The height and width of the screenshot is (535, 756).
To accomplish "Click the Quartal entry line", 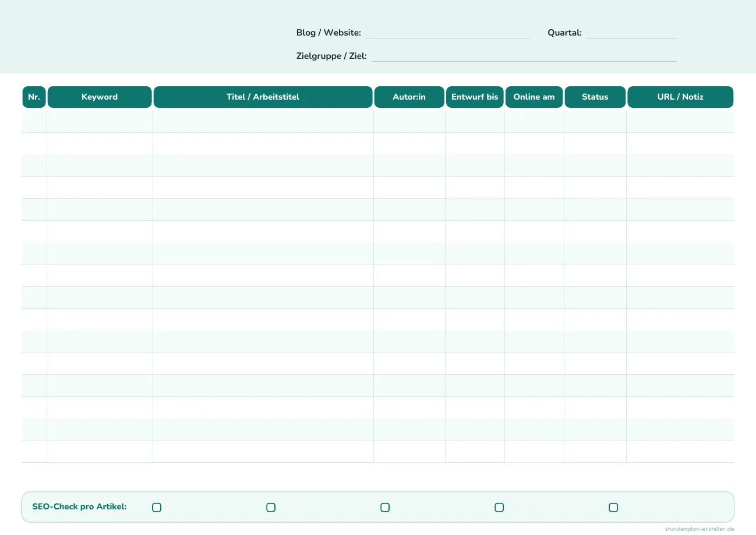I will [632, 34].
